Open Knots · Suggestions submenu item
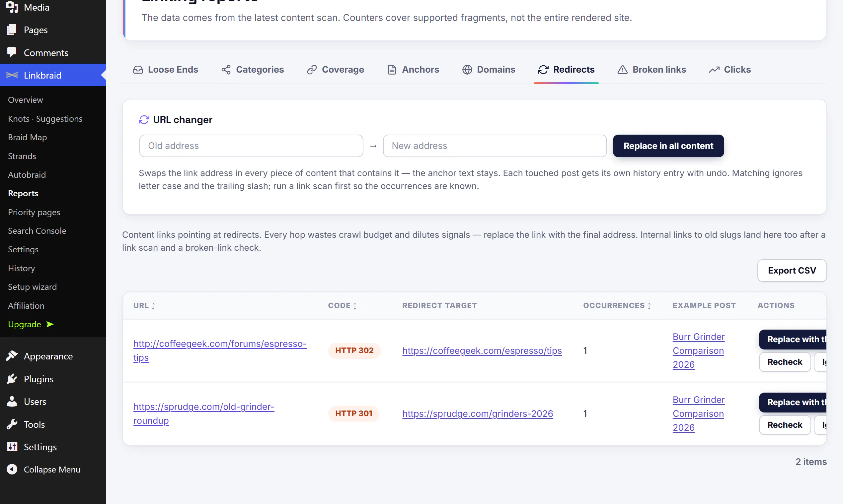This screenshot has width=843, height=504. tap(45, 118)
